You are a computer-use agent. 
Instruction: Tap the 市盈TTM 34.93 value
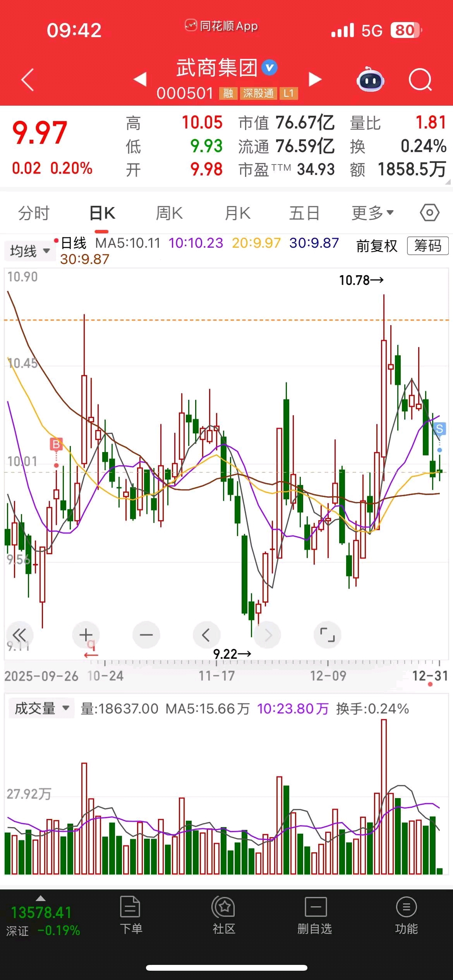(x=287, y=170)
